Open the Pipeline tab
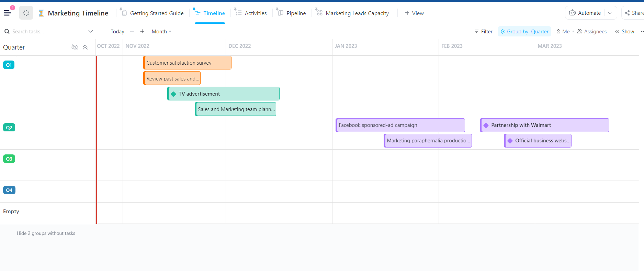The width and height of the screenshot is (644, 271). (291, 13)
